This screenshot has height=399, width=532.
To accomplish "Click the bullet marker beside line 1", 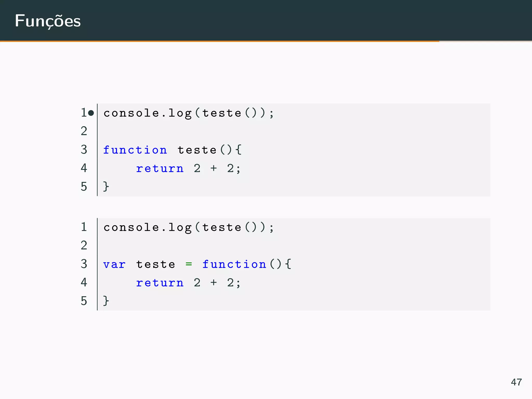I will pyautogui.click(x=91, y=113).
